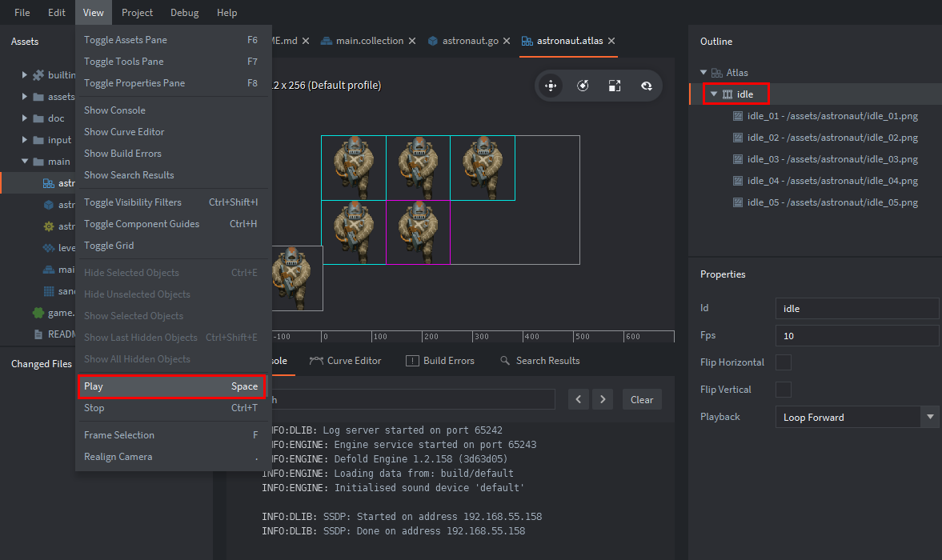
Task: Click the image icon beside idle_01
Action: [x=738, y=116]
